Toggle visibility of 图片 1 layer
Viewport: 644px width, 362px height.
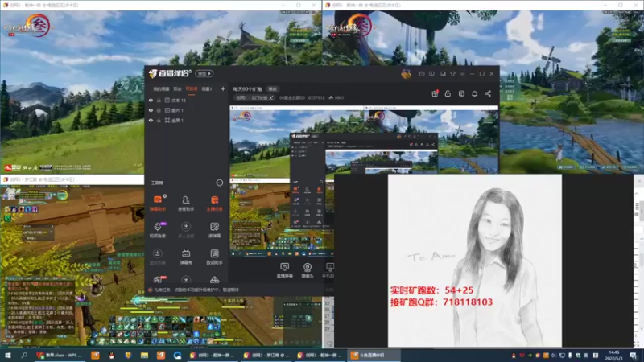[x=151, y=110]
